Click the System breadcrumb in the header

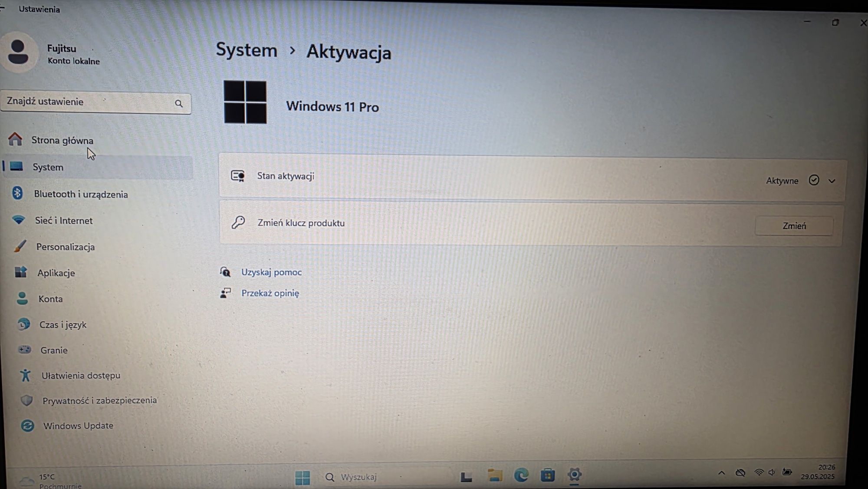[x=247, y=50]
